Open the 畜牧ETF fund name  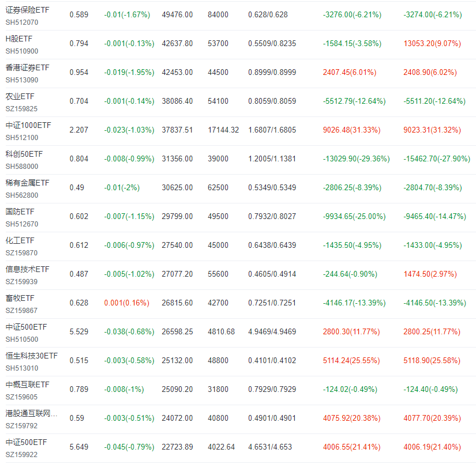click(20, 298)
